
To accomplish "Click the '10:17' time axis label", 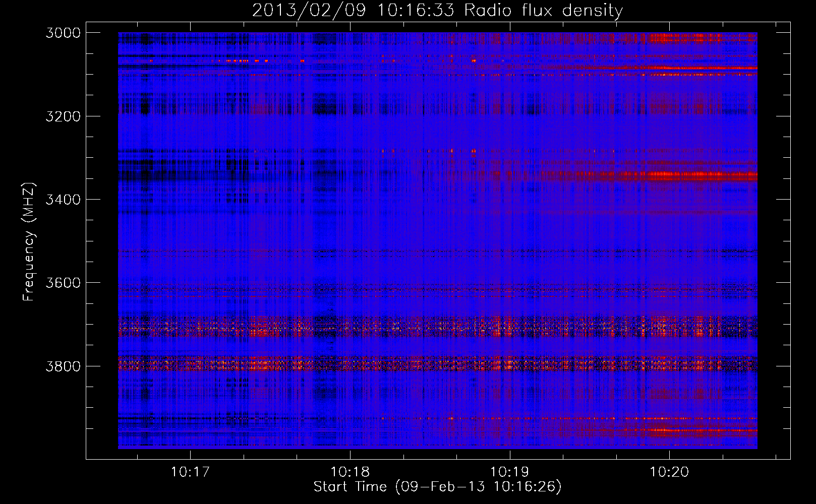I will pyautogui.click(x=190, y=472).
